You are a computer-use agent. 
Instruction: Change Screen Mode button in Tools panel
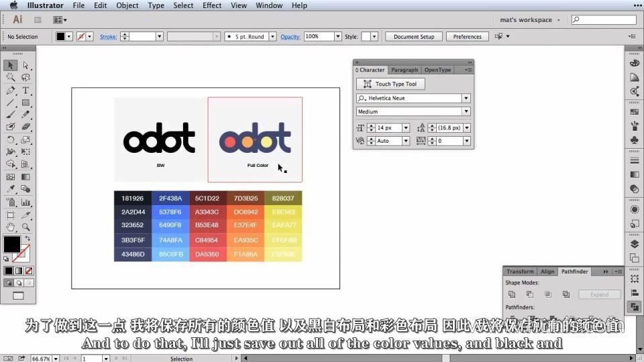(x=19, y=296)
